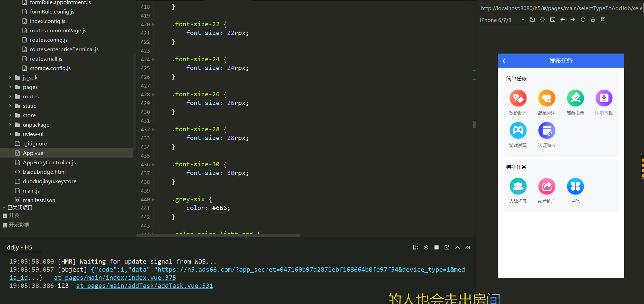Viewport: 644px width, 304px height.
Task: Open the 简单投票 task icon
Action: 575,98
